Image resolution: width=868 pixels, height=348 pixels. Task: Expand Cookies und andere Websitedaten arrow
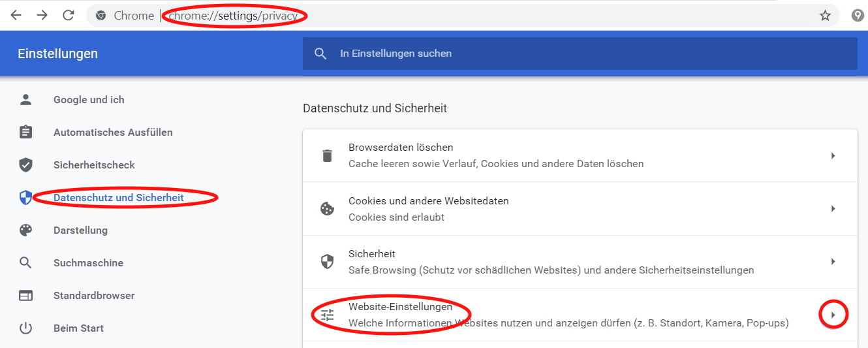point(833,209)
